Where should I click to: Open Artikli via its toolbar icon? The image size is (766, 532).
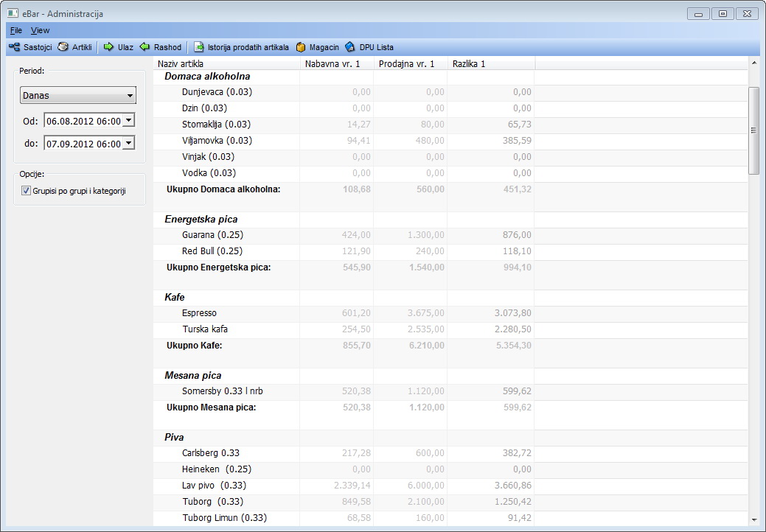click(63, 47)
